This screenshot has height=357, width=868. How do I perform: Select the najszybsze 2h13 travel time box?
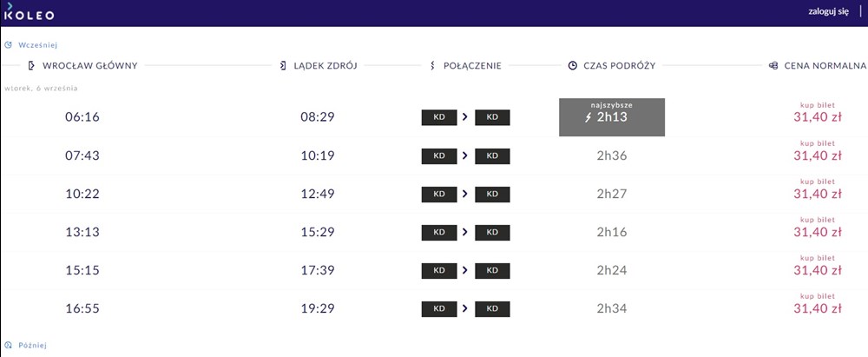[612, 117]
